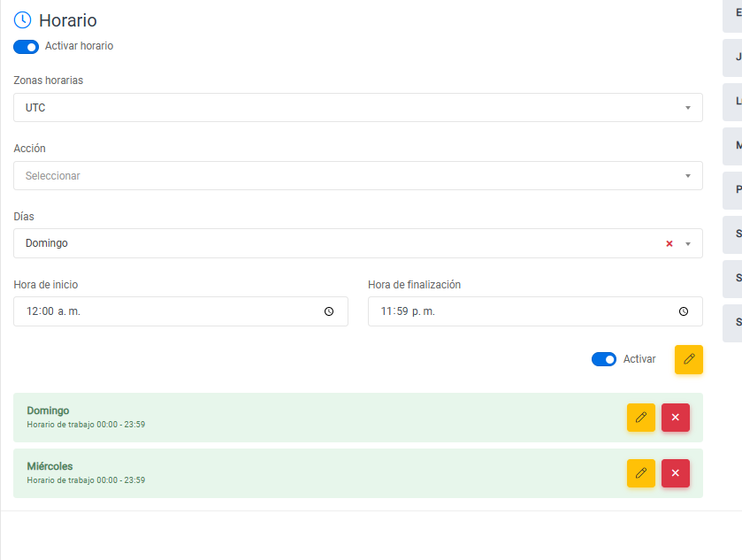The image size is (742, 560).
Task: Click the clock icon in Hora de finalización
Action: [684, 311]
